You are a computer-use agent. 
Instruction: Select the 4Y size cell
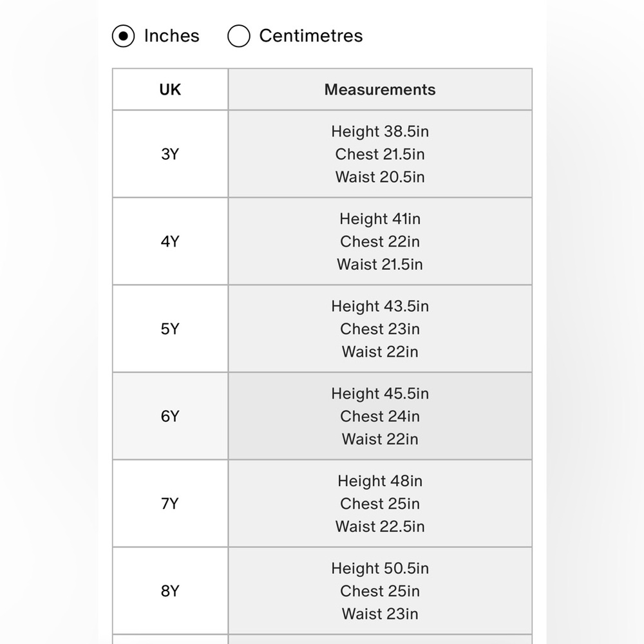[x=170, y=241]
